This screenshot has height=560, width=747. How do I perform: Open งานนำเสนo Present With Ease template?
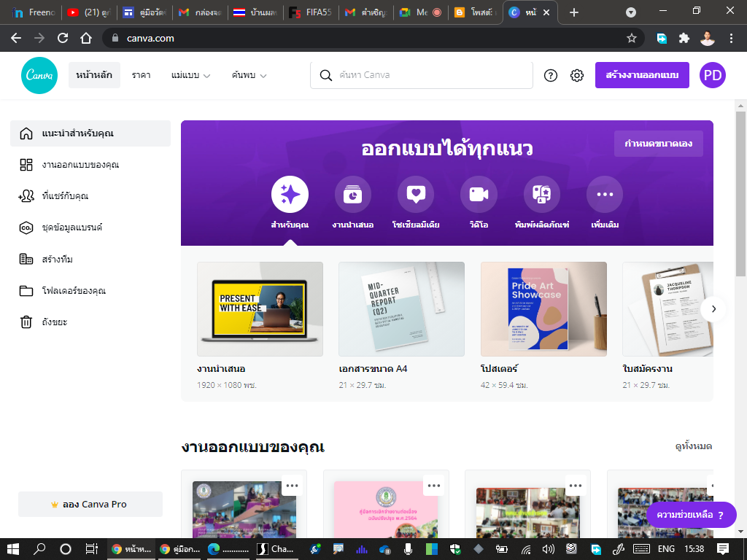[260, 309]
